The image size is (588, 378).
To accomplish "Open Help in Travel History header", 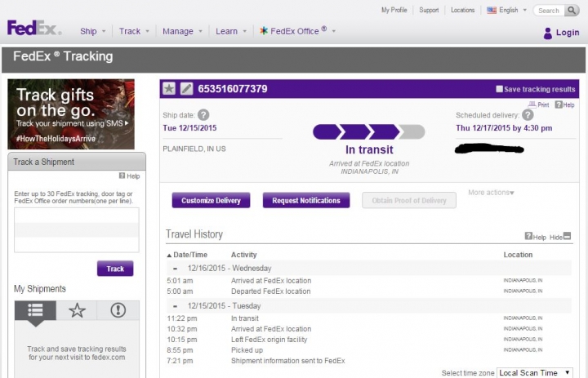I will pos(536,237).
